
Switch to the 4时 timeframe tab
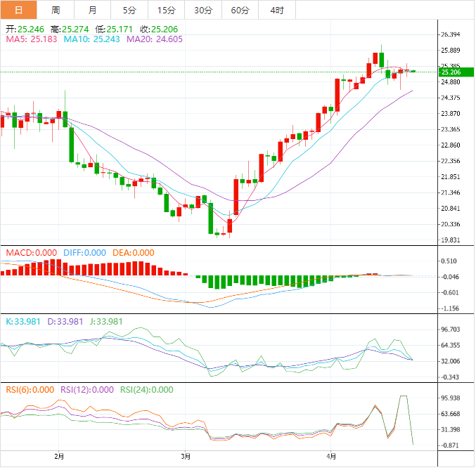pos(277,10)
